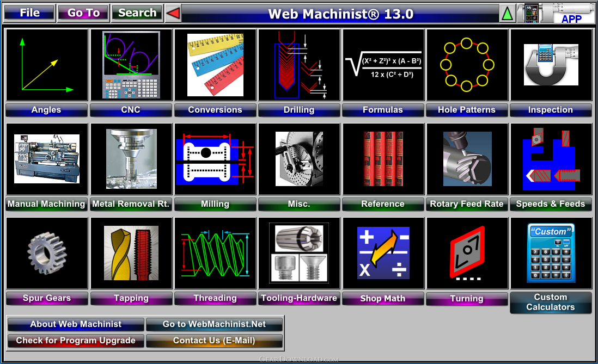The height and width of the screenshot is (364, 598).
Task: Click the Speeds & Feeds label button
Action: [551, 204]
